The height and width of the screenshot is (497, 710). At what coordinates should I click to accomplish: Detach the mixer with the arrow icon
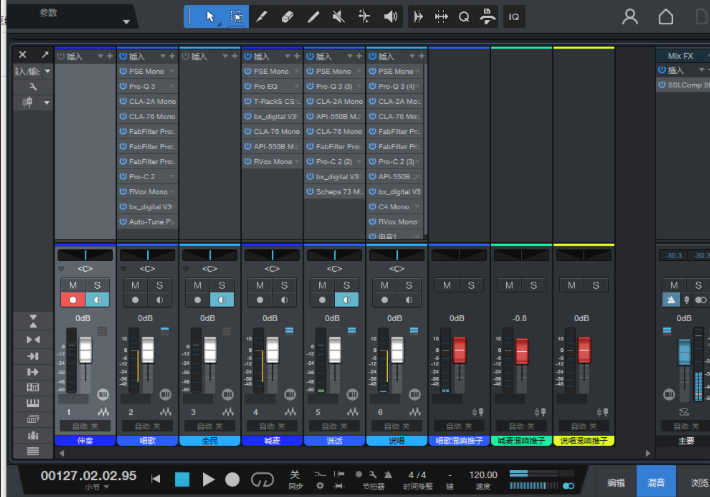pos(44,55)
